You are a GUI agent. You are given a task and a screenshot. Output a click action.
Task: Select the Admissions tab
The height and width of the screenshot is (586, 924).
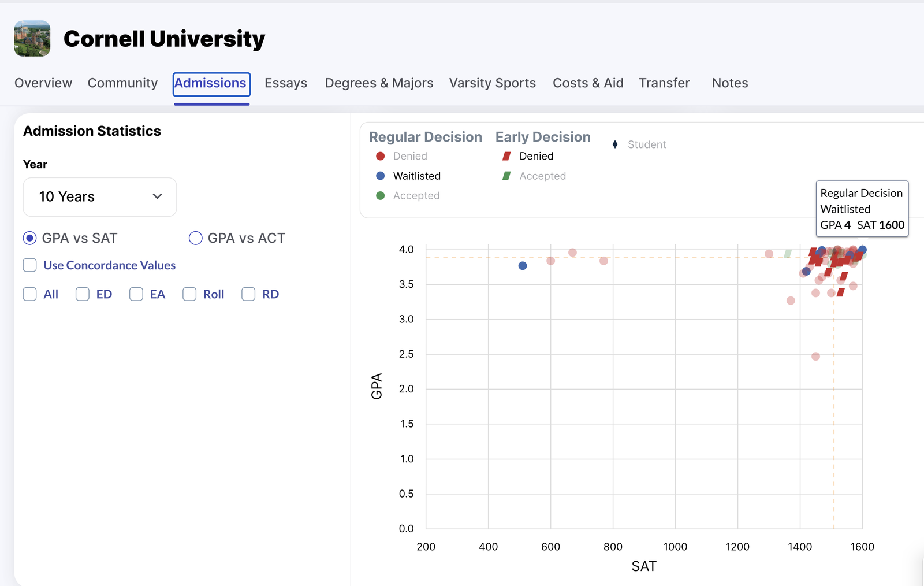point(211,84)
